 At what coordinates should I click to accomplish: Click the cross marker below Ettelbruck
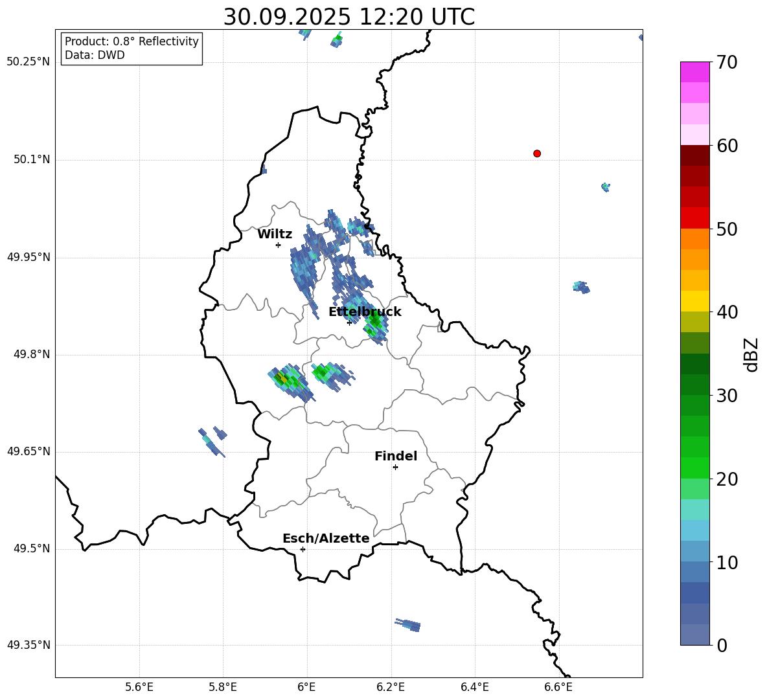click(x=349, y=322)
